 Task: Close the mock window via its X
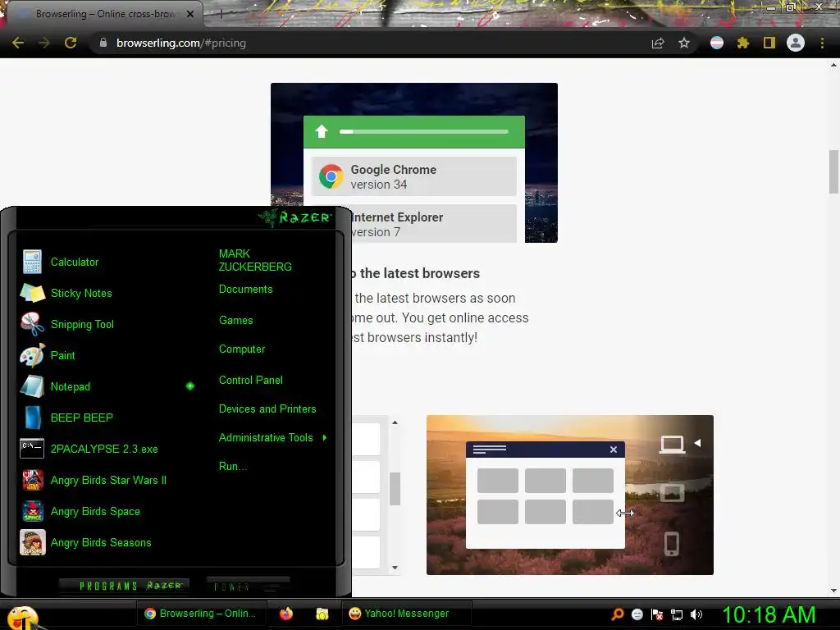(x=614, y=450)
